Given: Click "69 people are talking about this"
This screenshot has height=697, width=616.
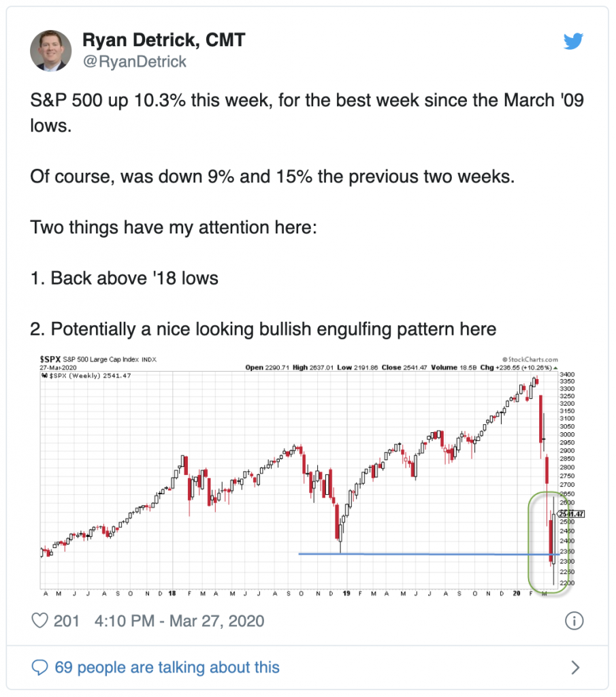Looking at the screenshot, I should click(x=167, y=666).
